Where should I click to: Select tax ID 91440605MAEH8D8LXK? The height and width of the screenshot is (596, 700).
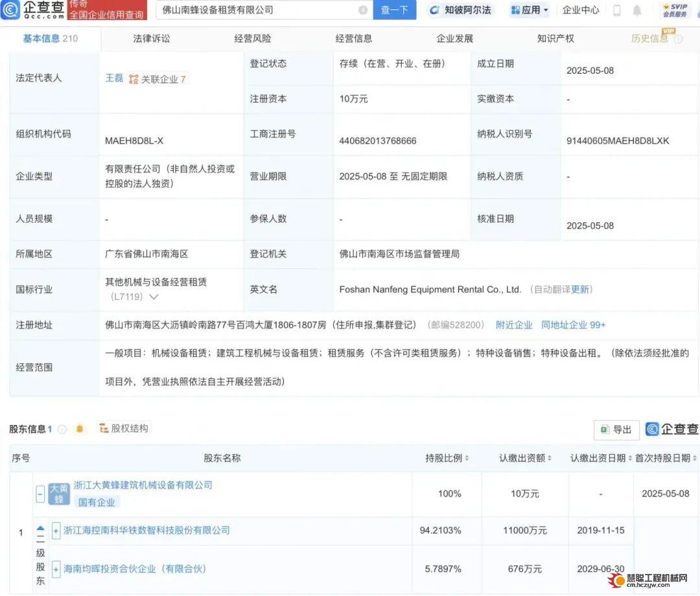click(618, 141)
